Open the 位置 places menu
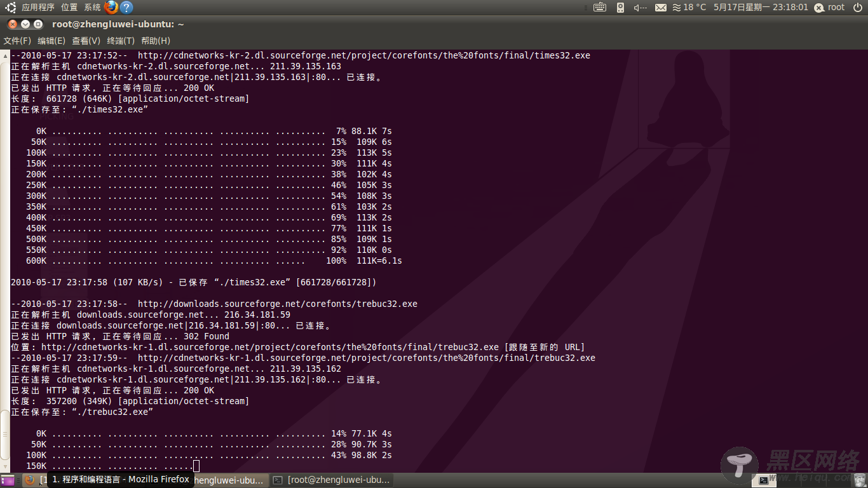 click(69, 7)
